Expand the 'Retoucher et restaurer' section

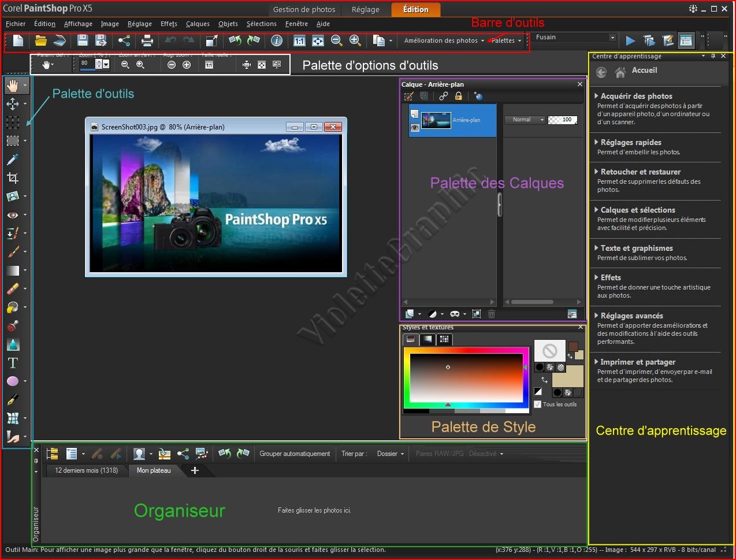(640, 172)
